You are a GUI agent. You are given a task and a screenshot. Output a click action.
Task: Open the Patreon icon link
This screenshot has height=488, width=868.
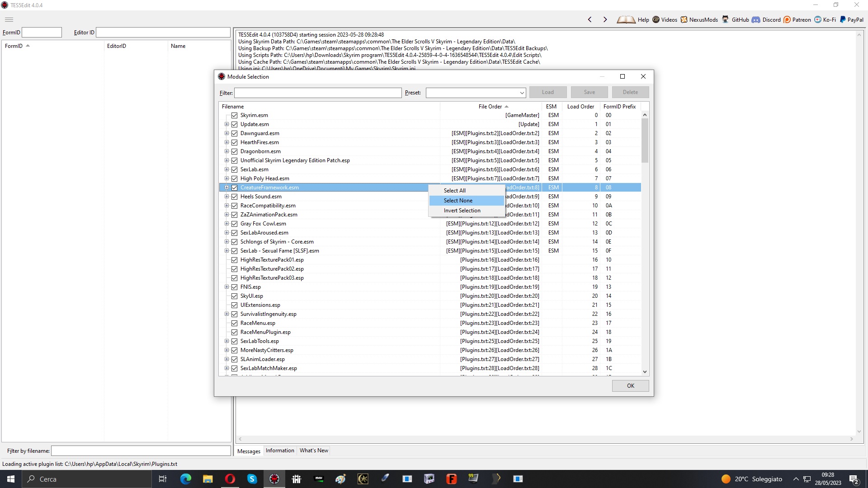787,19
